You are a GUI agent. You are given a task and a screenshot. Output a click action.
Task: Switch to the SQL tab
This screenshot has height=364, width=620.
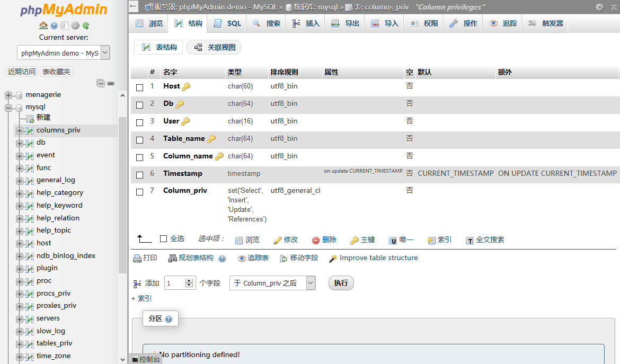pyautogui.click(x=228, y=23)
